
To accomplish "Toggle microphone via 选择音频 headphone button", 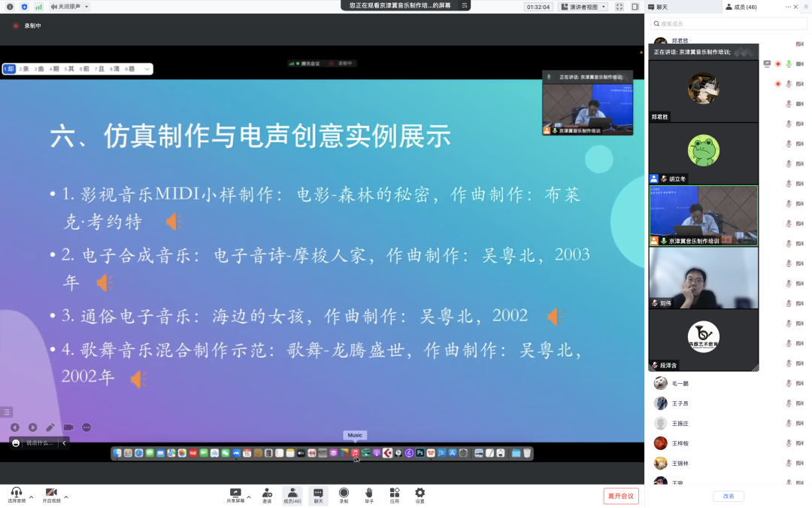I will 17,494.
